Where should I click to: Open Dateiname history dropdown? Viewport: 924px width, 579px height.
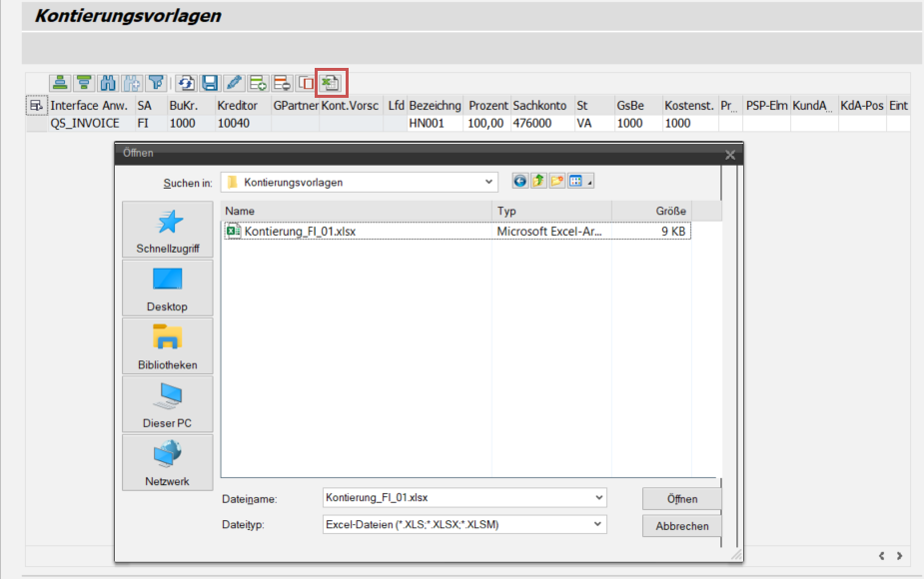(601, 497)
